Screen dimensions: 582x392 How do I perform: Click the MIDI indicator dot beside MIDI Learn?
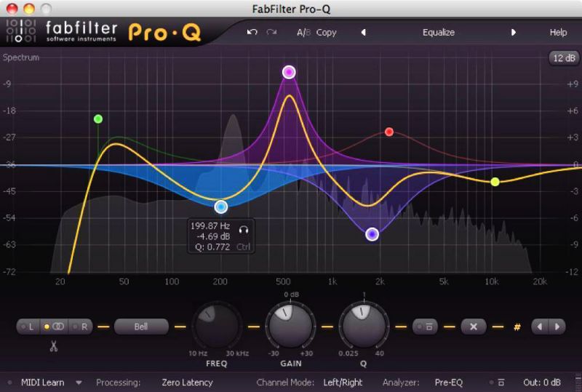(x=9, y=383)
